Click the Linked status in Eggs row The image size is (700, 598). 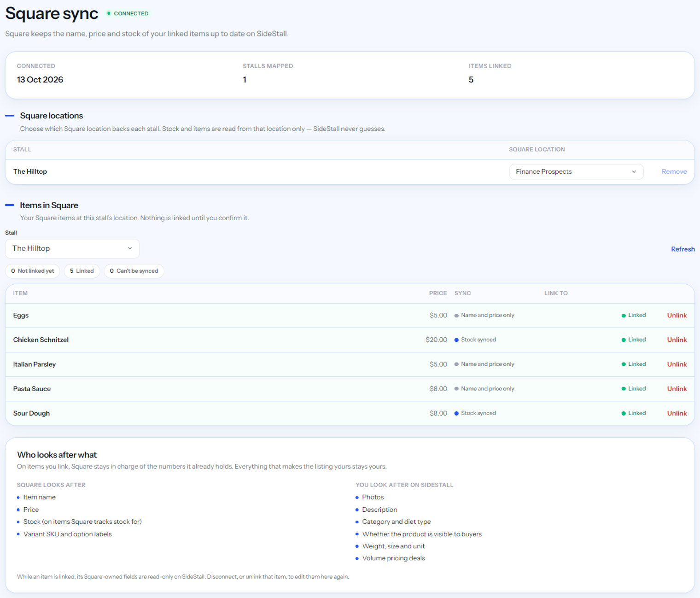(x=634, y=316)
